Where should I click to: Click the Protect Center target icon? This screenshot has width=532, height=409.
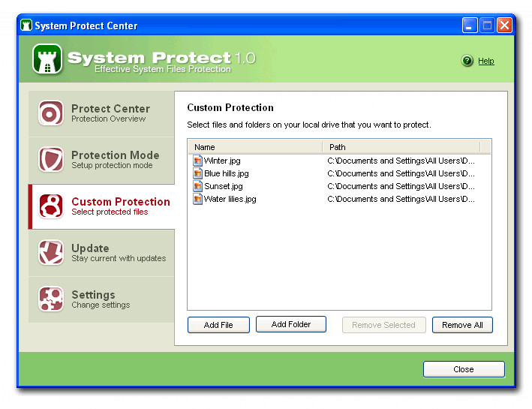[50, 113]
